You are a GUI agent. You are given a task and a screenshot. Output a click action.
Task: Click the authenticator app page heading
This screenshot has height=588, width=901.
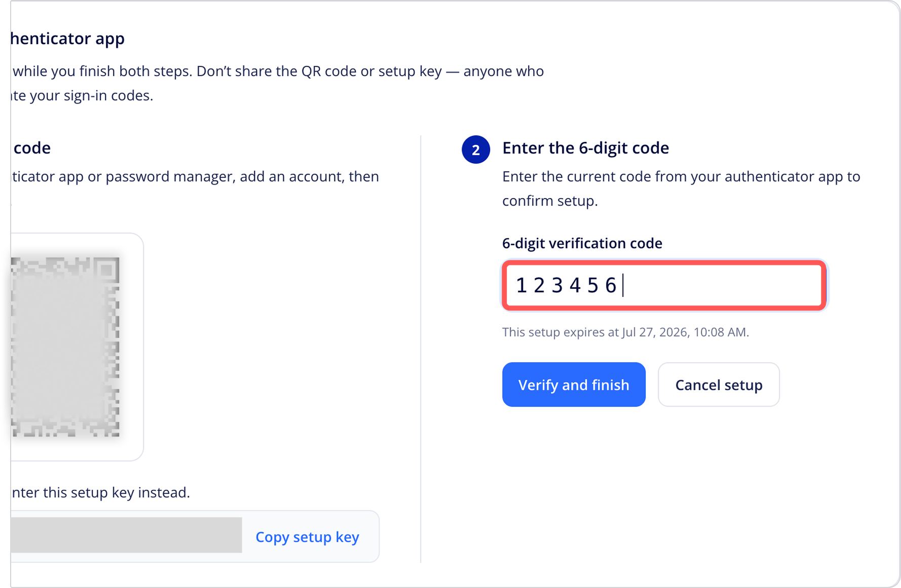pyautogui.click(x=67, y=38)
